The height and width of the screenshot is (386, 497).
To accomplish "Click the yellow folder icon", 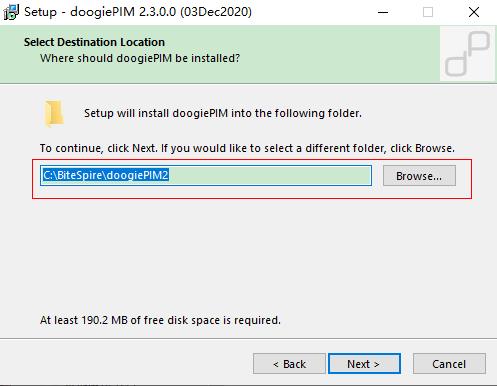I will click(53, 113).
